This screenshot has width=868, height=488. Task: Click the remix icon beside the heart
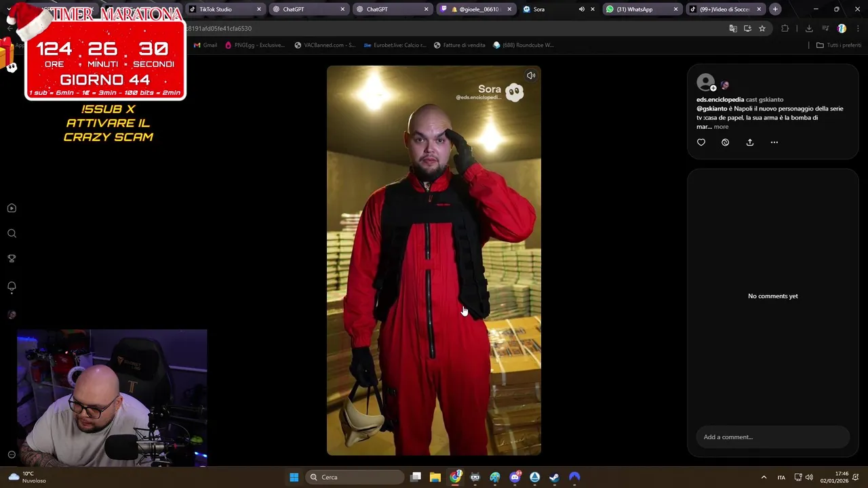point(725,142)
